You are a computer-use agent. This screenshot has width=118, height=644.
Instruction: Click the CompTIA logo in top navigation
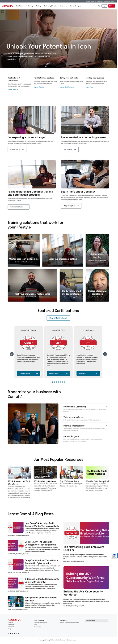click(x=7, y=6)
